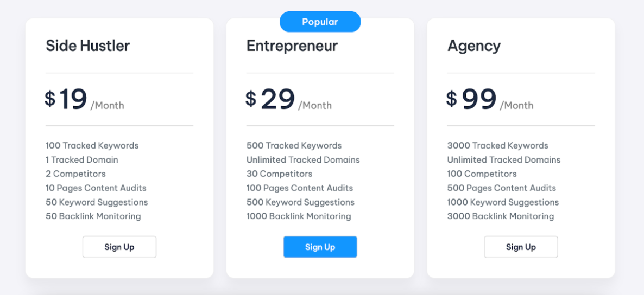
Task: Click the Popular badge
Action: 320,22
